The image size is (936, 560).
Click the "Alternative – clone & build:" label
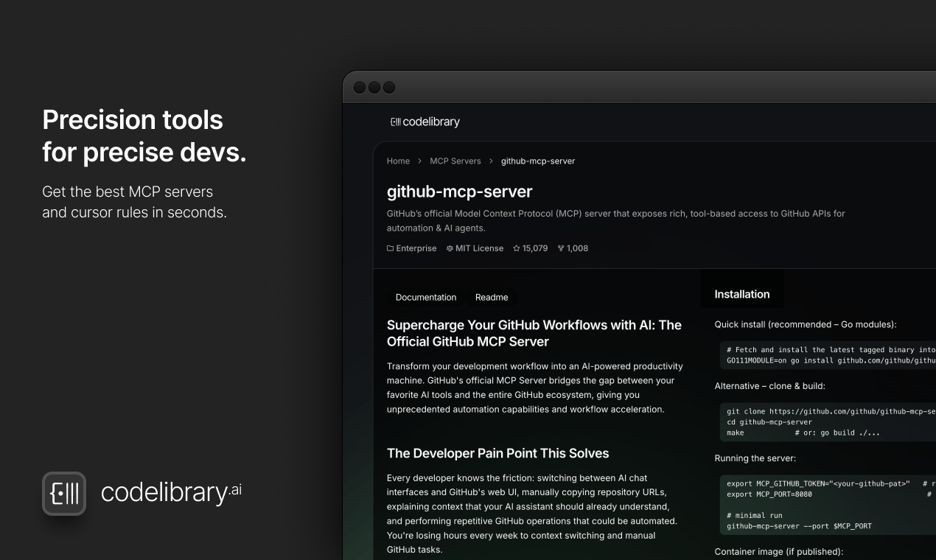(769, 386)
